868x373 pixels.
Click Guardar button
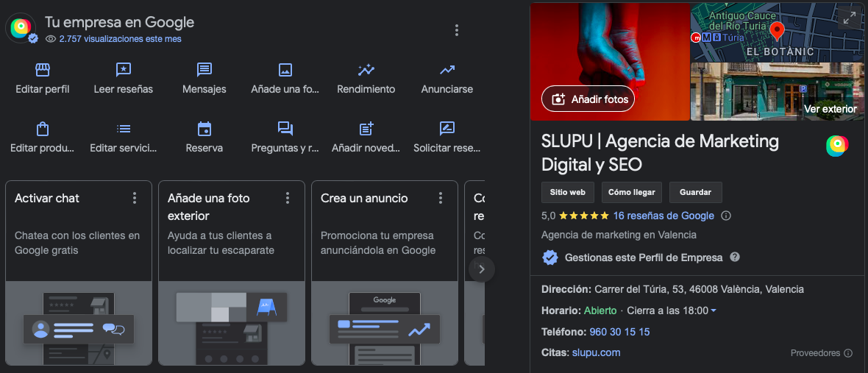[695, 193]
